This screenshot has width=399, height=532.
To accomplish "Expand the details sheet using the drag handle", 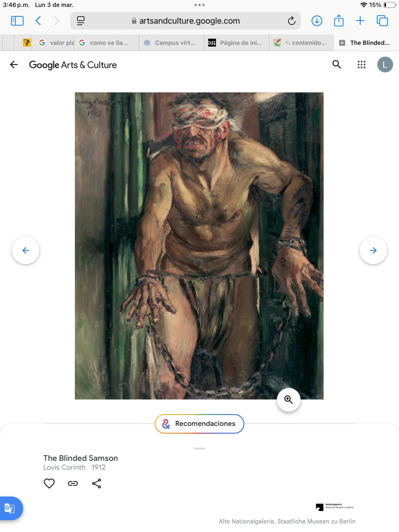I will [199, 449].
